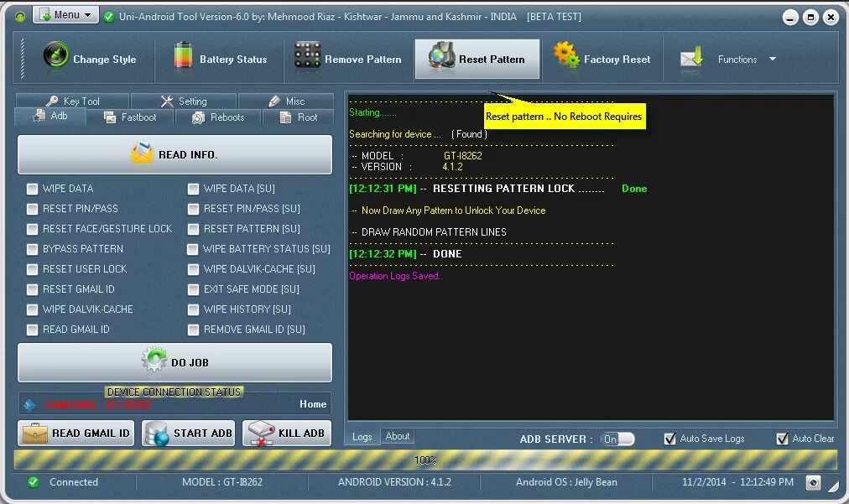Click the screenshot camera icon in status bar

[x=813, y=482]
